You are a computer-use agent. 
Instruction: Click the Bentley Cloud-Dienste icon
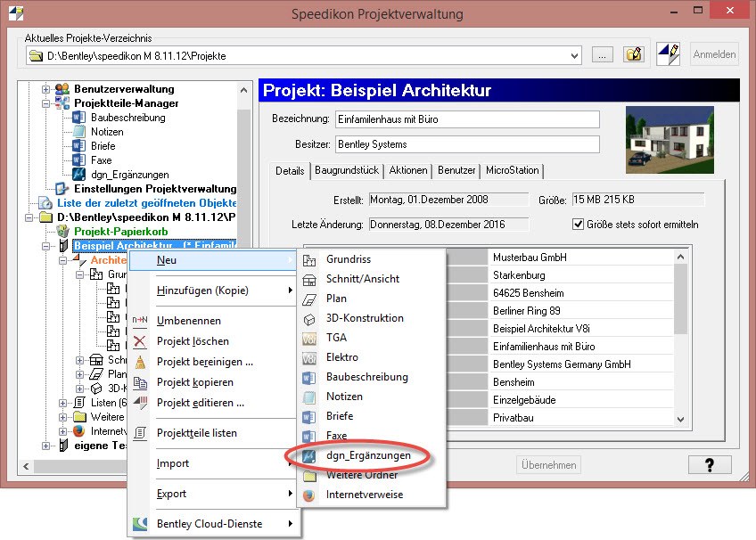(x=140, y=524)
